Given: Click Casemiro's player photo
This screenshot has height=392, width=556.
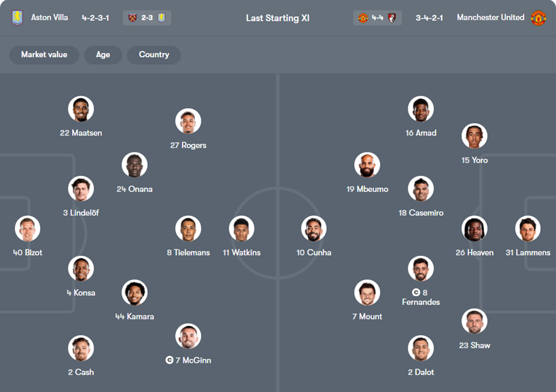Looking at the screenshot, I should [x=421, y=189].
